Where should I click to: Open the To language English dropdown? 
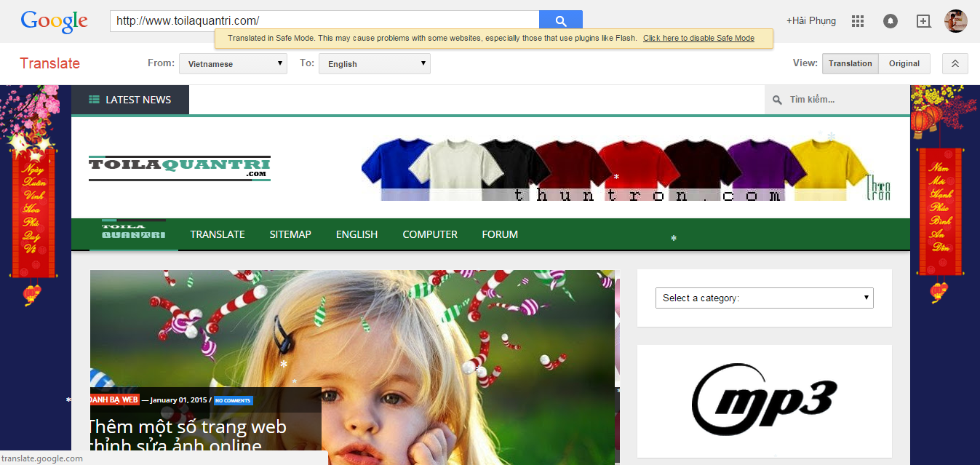pyautogui.click(x=375, y=63)
